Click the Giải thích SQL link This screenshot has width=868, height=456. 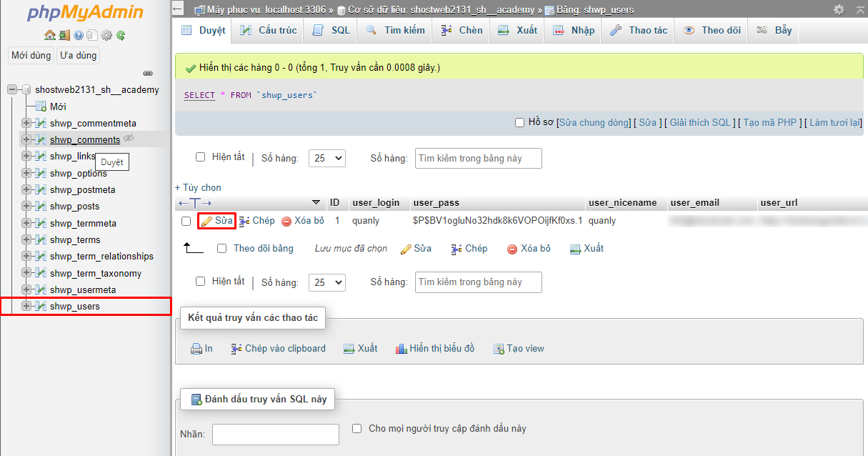click(700, 123)
